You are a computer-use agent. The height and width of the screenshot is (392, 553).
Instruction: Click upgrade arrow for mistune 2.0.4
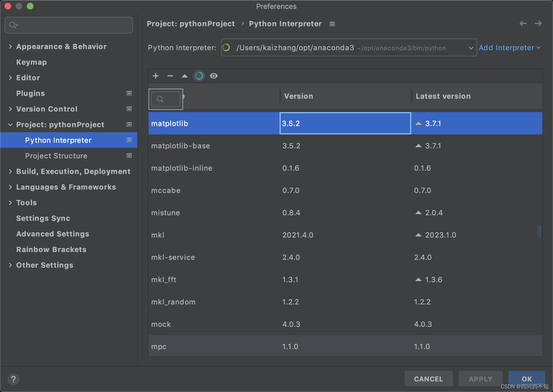[419, 212]
